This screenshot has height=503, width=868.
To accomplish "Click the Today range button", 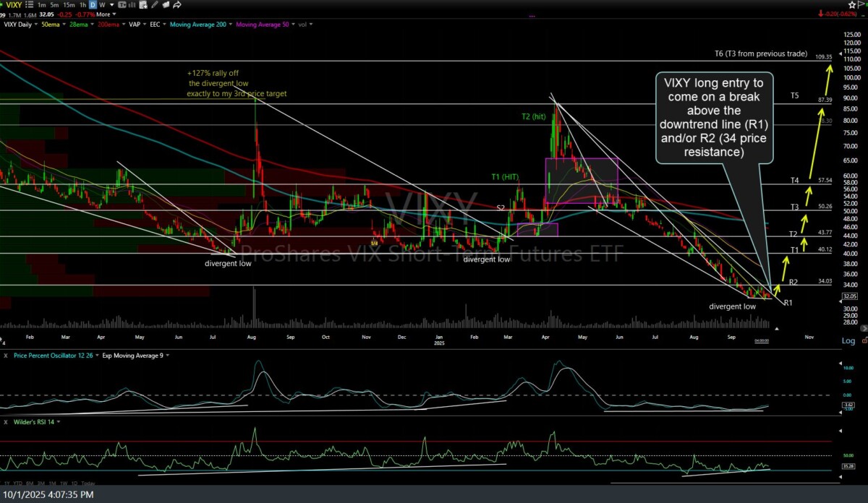I will (88, 483).
